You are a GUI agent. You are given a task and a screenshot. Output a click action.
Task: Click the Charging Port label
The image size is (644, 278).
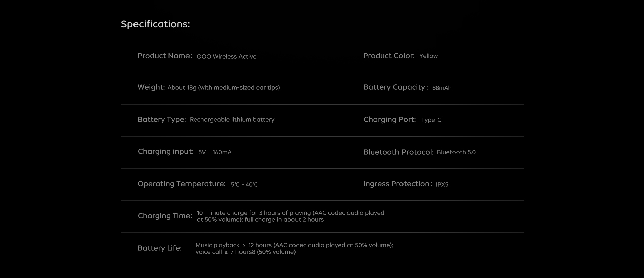(x=389, y=120)
